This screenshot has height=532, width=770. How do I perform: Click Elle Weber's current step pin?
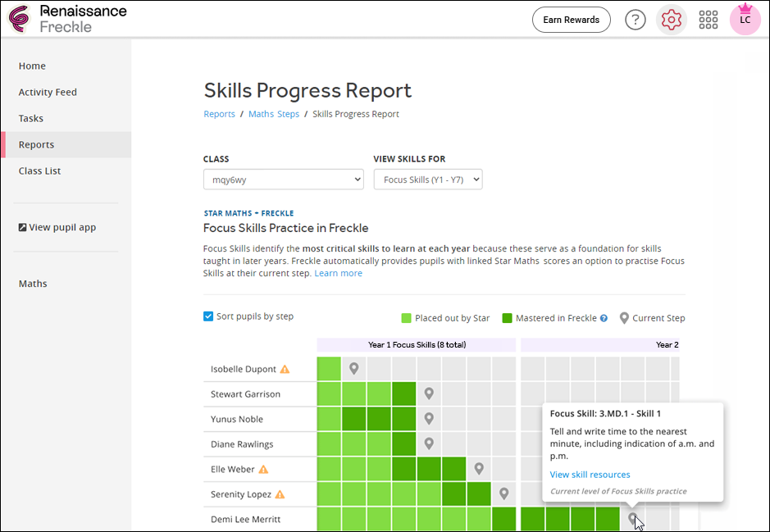pyautogui.click(x=479, y=468)
